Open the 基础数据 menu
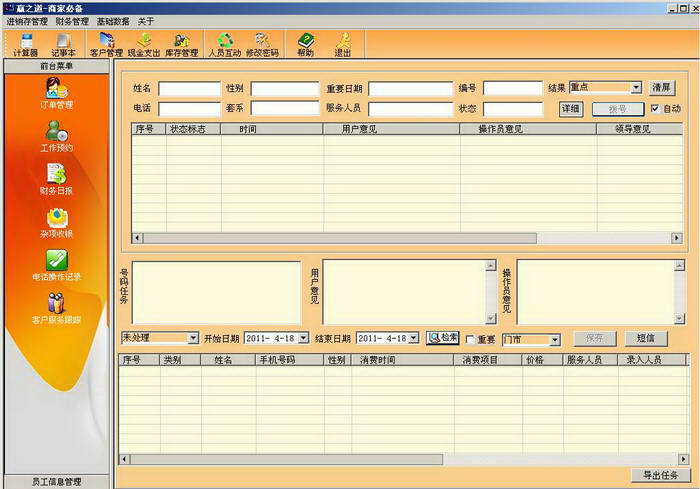Screen dimensions: 700x489 113,21
